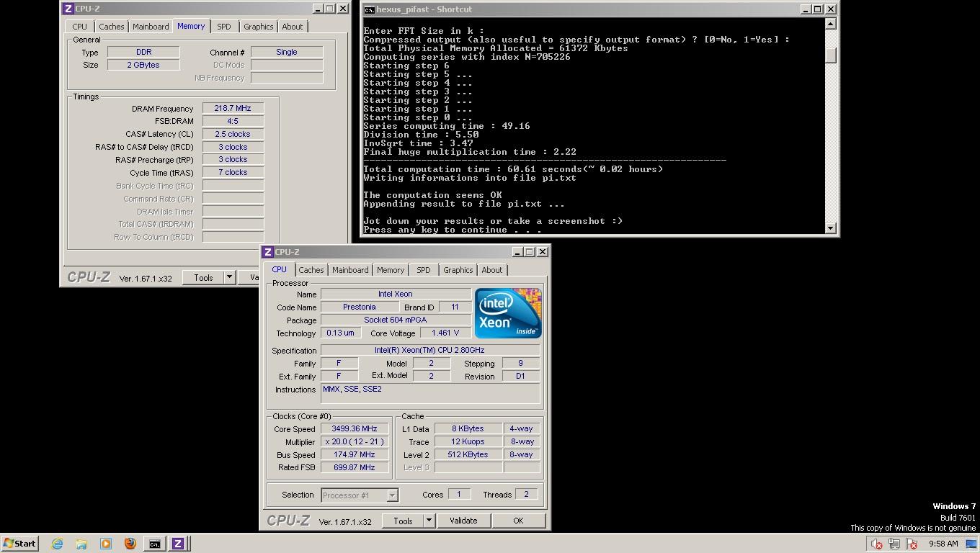The image size is (980, 553).
Task: Click CPU-Z icon in Memory window title bar
Action: pyautogui.click(x=68, y=9)
